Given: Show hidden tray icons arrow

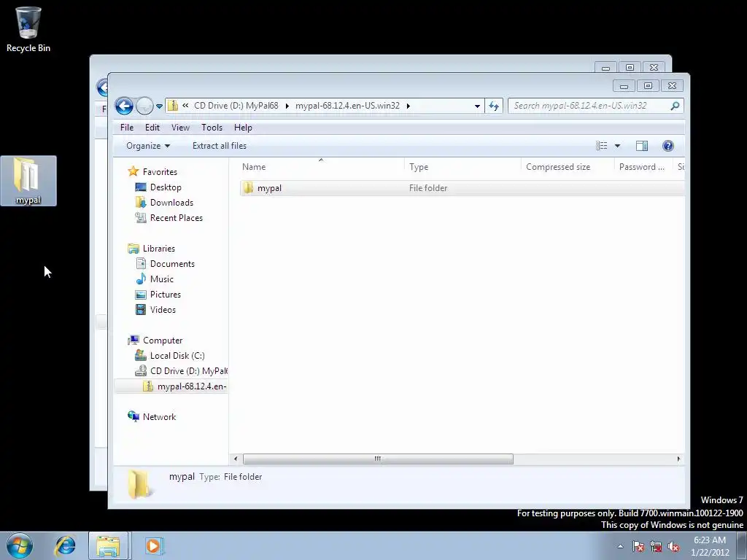Looking at the screenshot, I should [x=620, y=546].
